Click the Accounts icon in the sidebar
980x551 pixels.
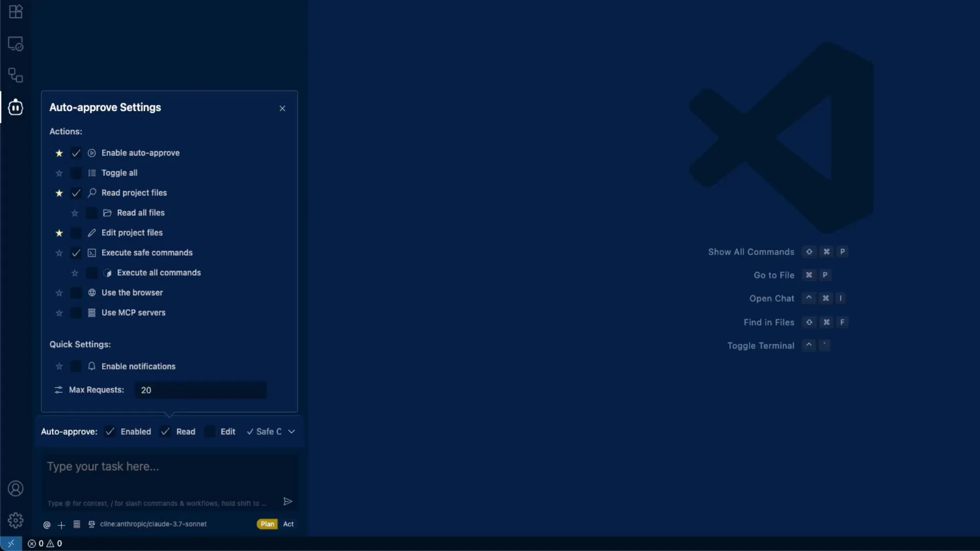pos(15,488)
